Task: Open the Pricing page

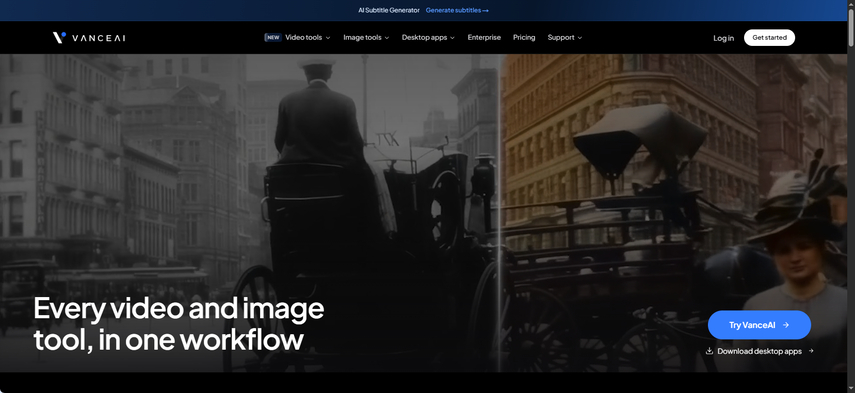Action: click(x=524, y=38)
